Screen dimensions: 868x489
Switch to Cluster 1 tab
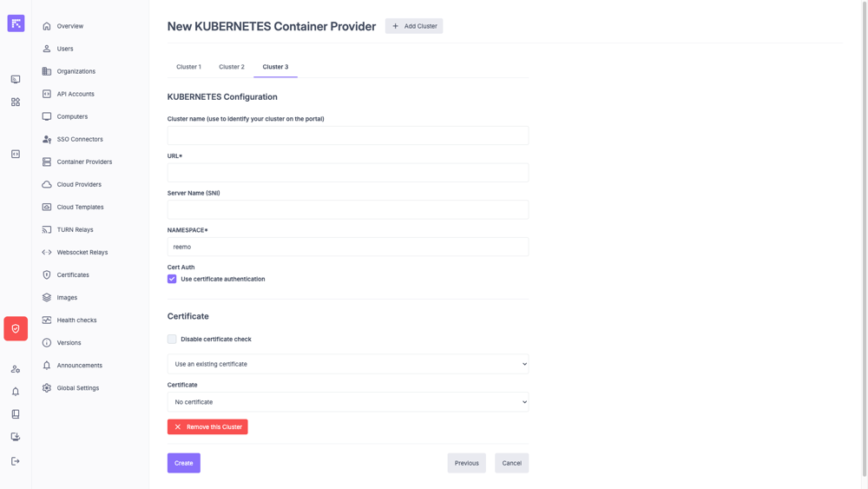188,67
